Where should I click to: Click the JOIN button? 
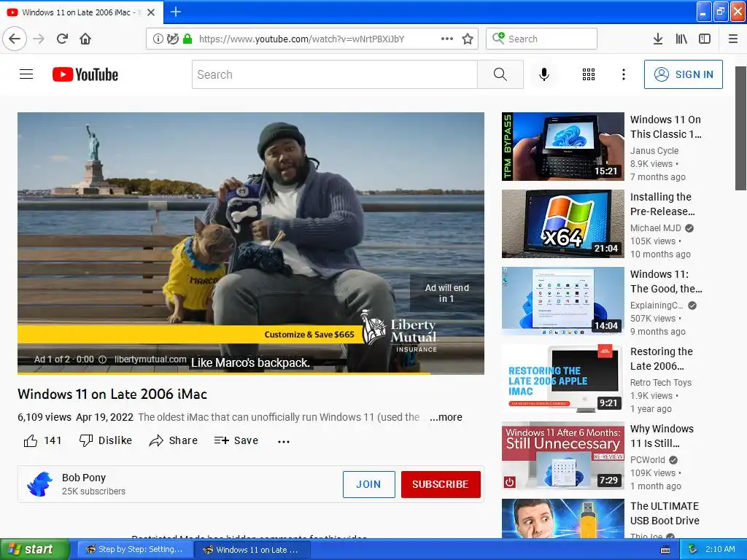tap(368, 484)
